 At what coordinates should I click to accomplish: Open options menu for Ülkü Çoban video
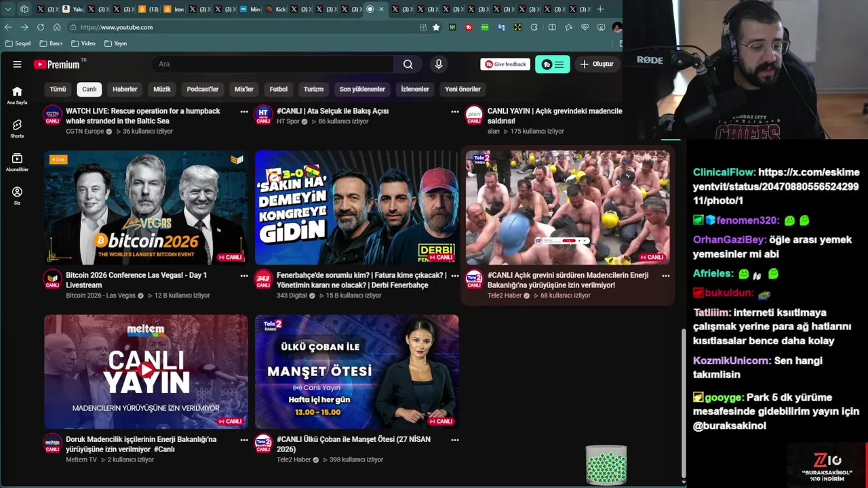click(x=455, y=440)
